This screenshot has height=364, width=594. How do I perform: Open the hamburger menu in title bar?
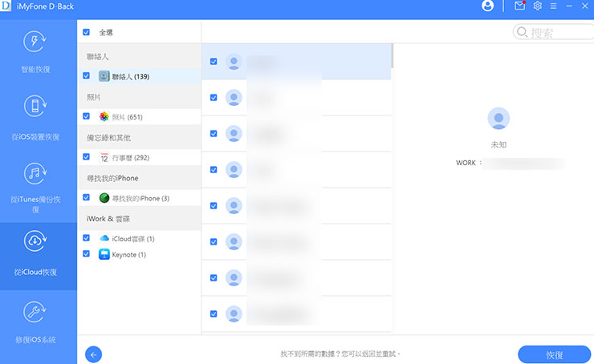554,6
